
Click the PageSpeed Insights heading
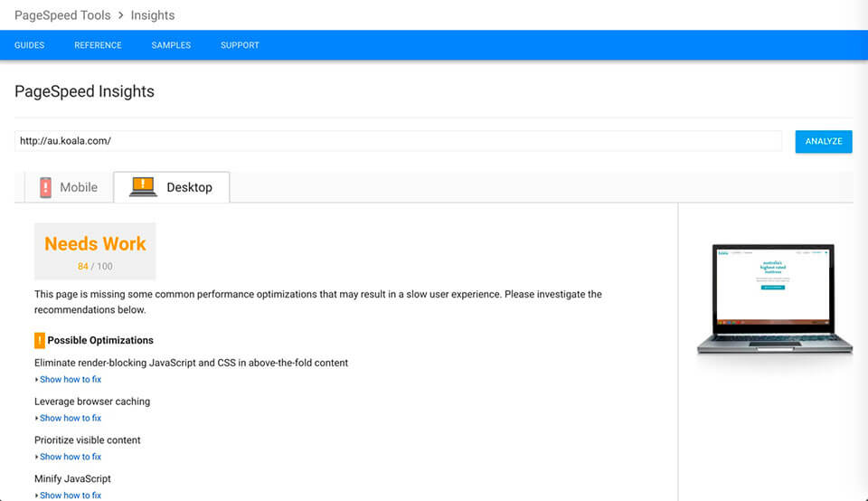tap(84, 91)
